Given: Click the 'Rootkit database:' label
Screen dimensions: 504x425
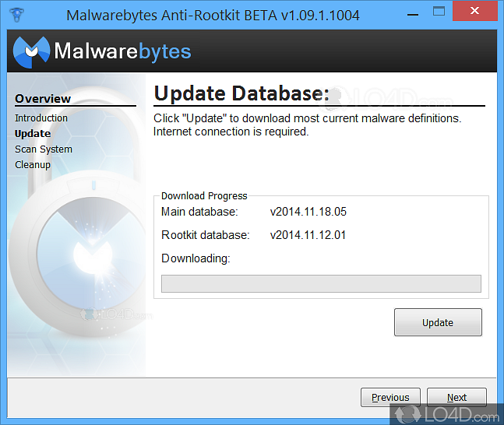Looking at the screenshot, I should pyautogui.click(x=206, y=235).
